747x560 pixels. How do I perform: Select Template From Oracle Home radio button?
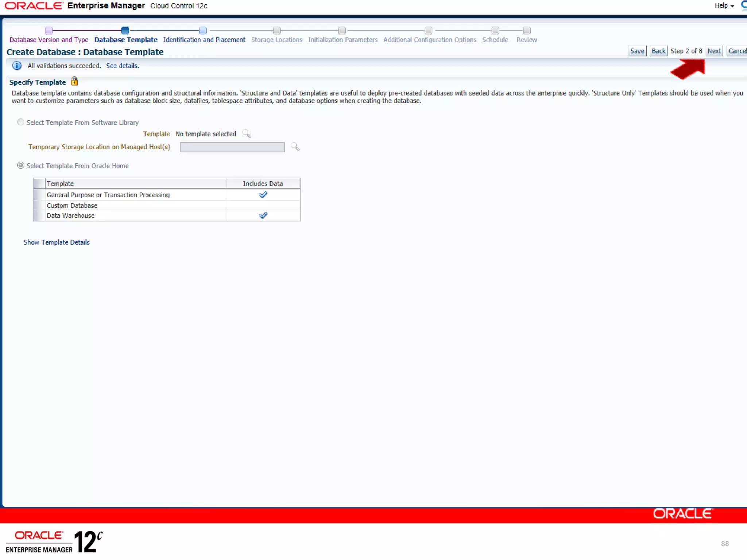tap(21, 166)
